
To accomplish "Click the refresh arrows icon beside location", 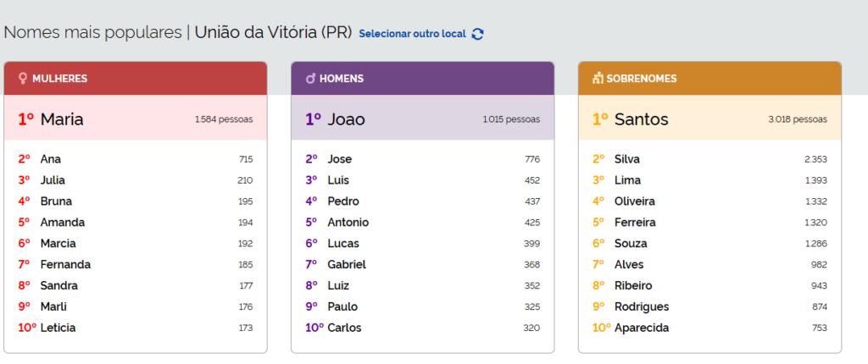I will (478, 34).
